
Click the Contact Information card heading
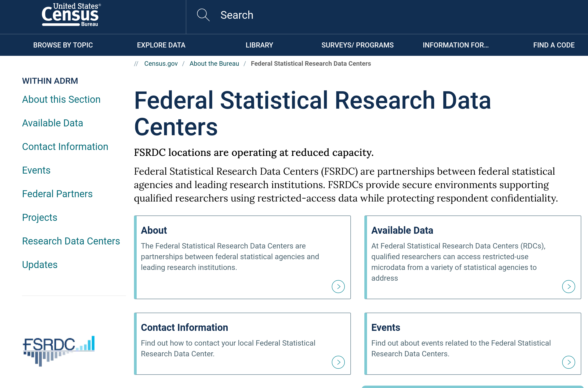click(184, 327)
